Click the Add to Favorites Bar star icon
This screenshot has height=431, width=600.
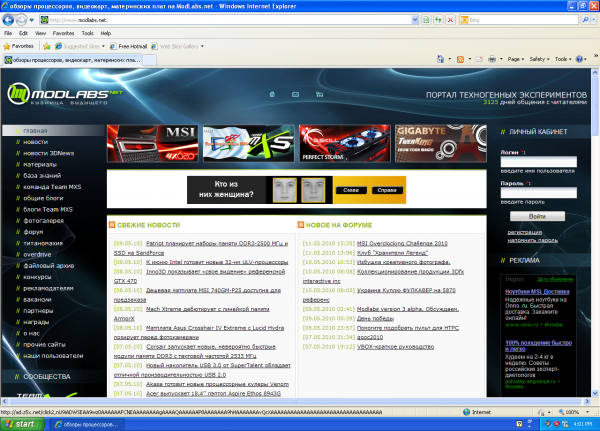click(47, 46)
